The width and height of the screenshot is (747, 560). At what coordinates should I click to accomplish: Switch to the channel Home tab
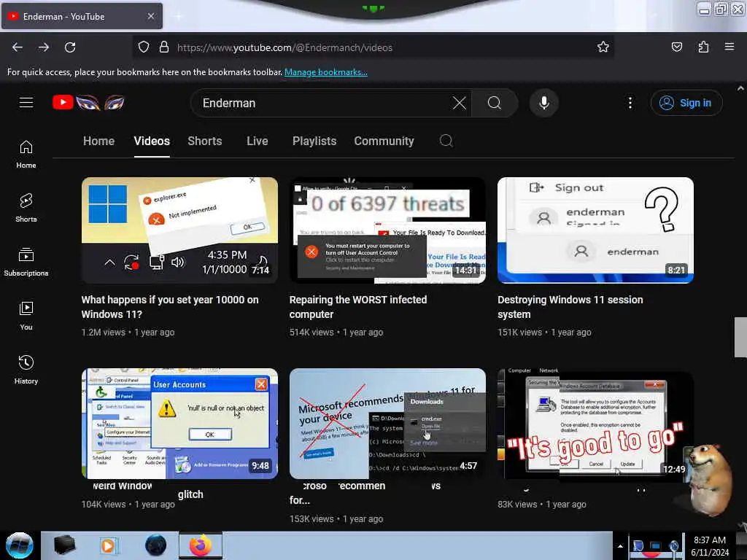coord(98,141)
